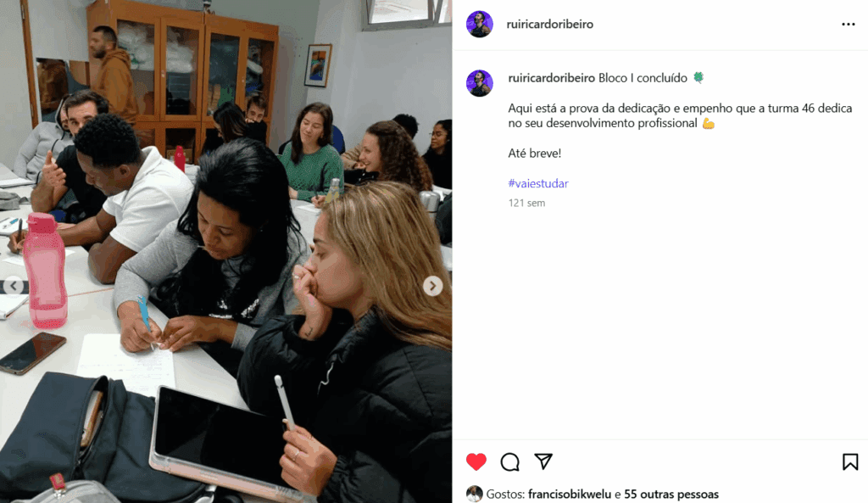Viewport: 868px width, 503px height.
Task: Open ruiricardoribeiro username in post header
Action: pos(549,24)
